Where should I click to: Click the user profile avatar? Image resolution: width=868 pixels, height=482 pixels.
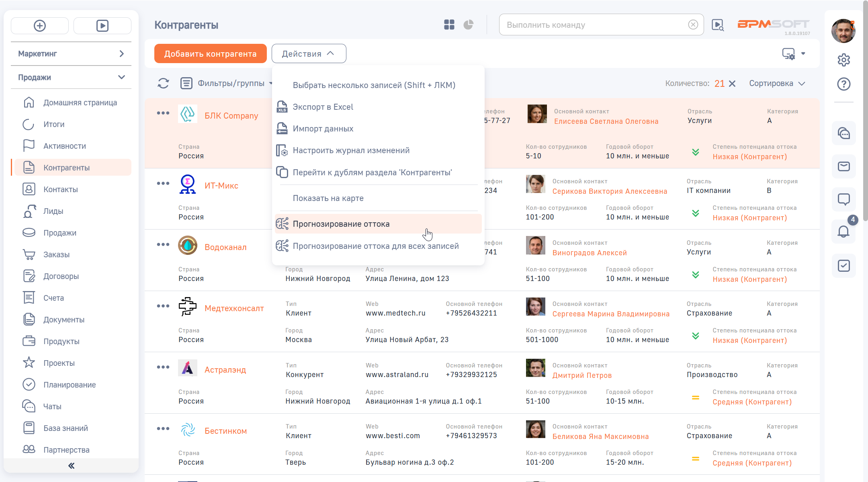coord(843,31)
